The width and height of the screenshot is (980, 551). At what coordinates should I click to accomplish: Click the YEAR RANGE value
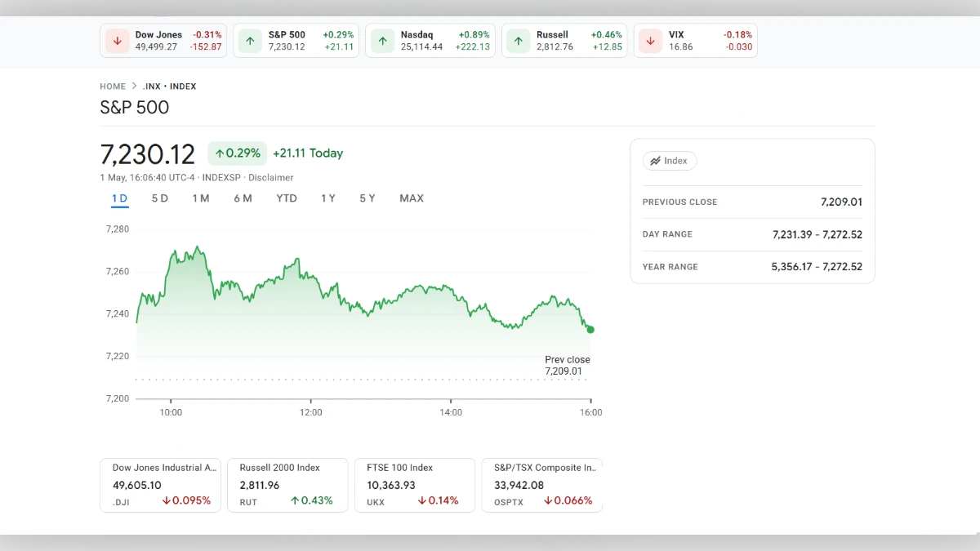click(817, 267)
